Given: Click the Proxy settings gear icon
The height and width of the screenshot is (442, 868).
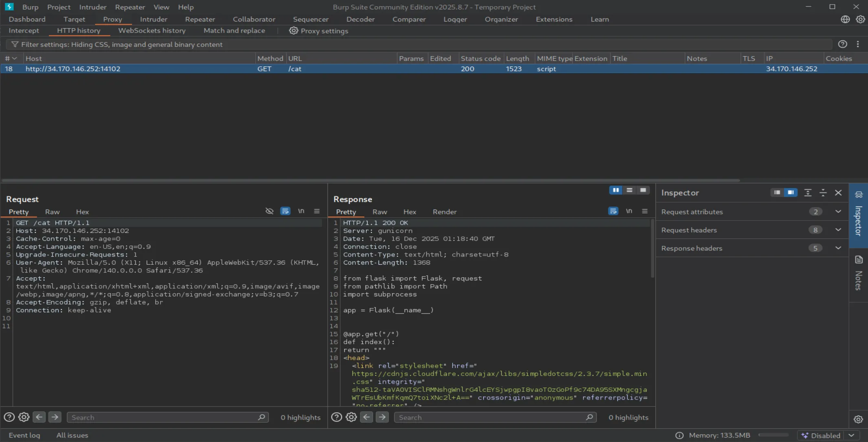Looking at the screenshot, I should 293,31.
